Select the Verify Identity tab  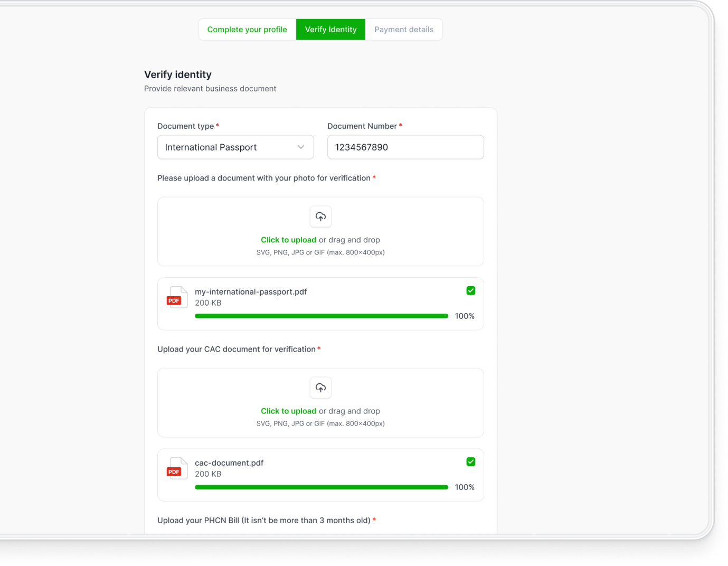click(x=330, y=30)
